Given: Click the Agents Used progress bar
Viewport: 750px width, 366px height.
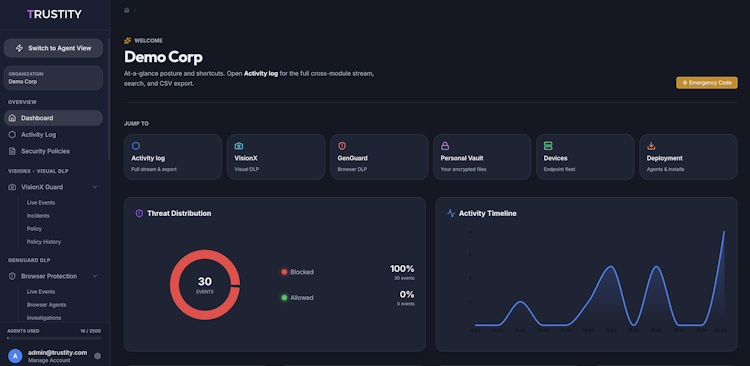Looking at the screenshot, I should (54, 338).
